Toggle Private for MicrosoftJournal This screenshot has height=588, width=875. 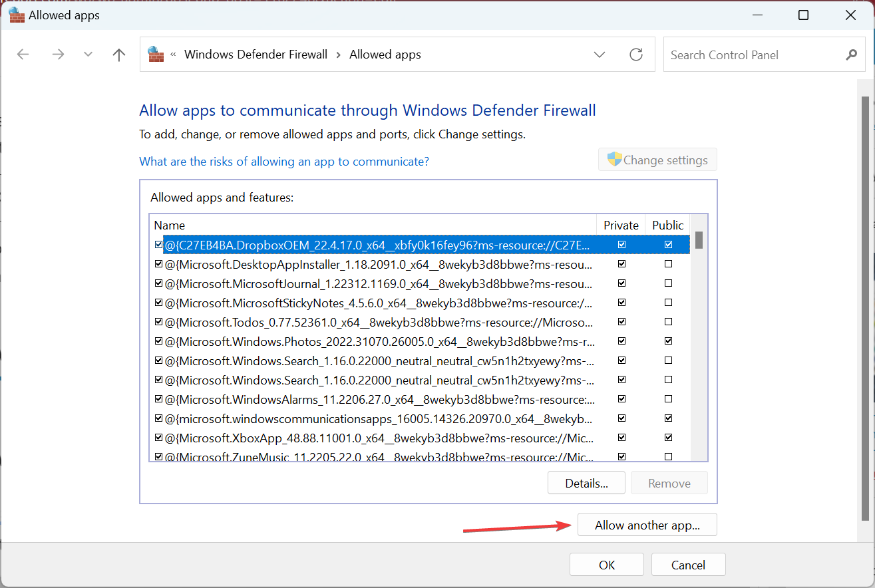(621, 283)
